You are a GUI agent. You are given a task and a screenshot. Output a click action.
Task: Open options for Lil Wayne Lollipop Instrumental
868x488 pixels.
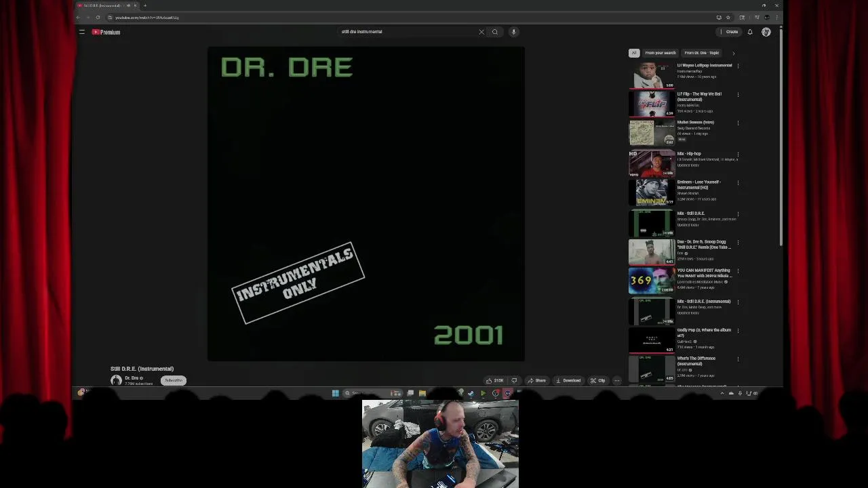(x=738, y=66)
